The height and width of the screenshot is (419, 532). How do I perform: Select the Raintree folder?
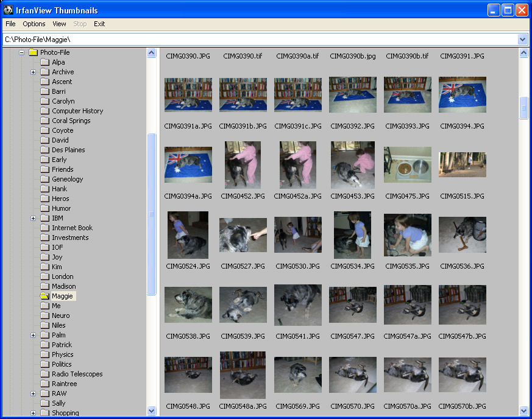[x=65, y=384]
